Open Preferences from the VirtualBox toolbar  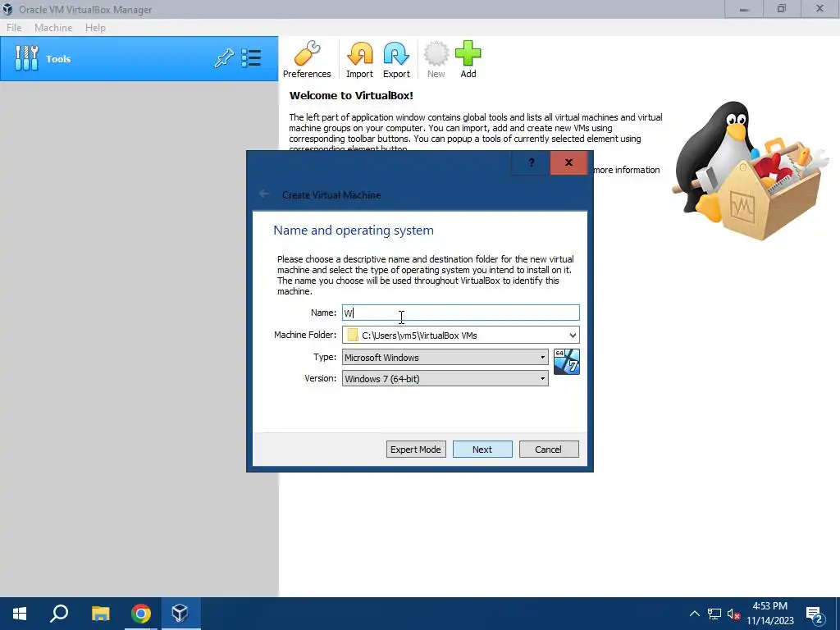click(x=307, y=59)
